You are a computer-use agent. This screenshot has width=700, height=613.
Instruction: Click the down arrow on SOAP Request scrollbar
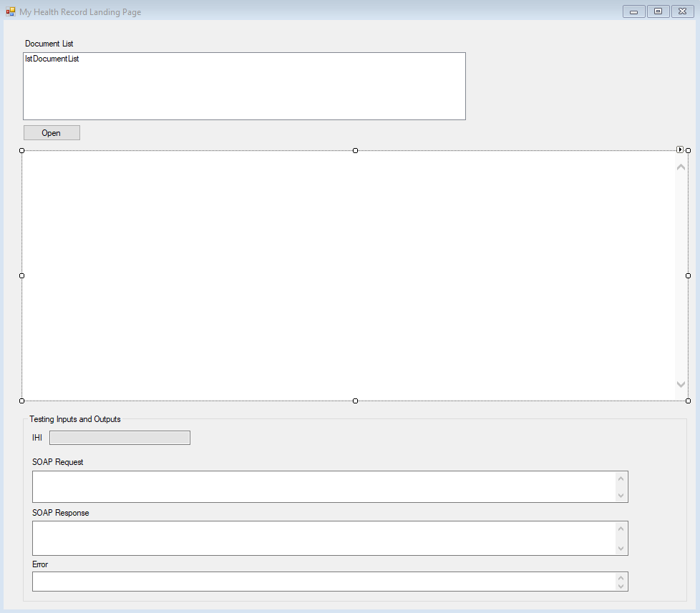click(621, 496)
